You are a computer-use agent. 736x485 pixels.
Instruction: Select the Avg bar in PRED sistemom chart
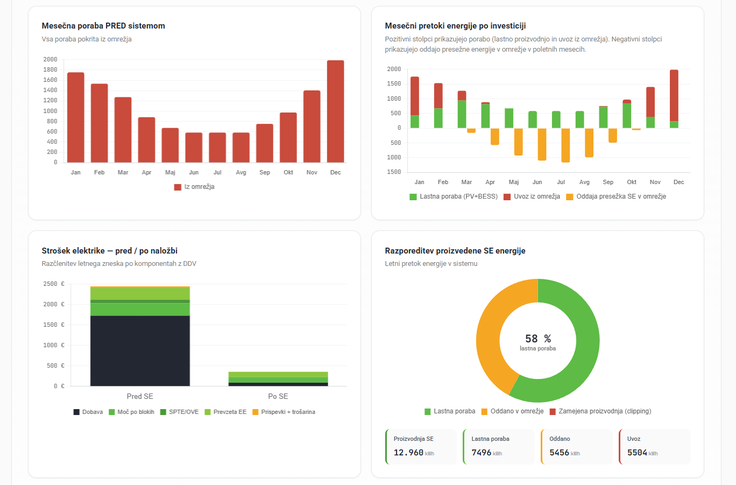241,148
